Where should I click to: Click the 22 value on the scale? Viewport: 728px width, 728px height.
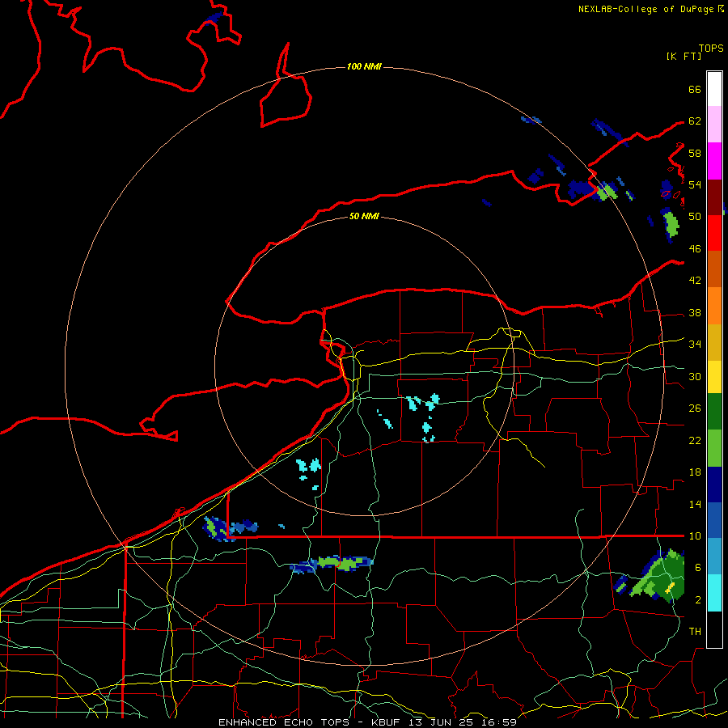click(695, 441)
